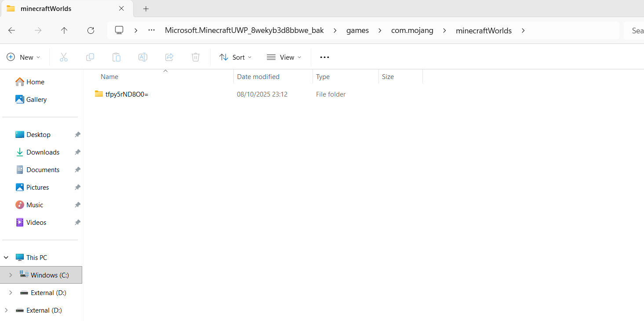Screen dimensions: 644x321
Task: Click the Gallery icon in the sidebar
Action: pos(20,99)
